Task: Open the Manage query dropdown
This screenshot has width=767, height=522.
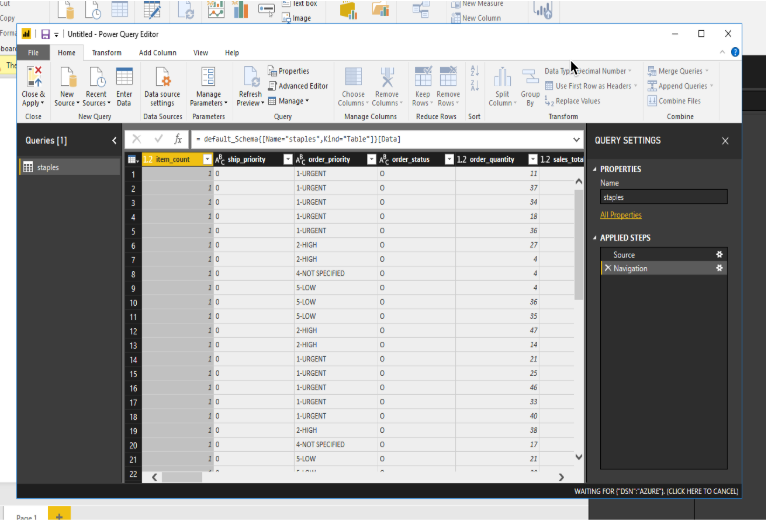Action: (289, 101)
